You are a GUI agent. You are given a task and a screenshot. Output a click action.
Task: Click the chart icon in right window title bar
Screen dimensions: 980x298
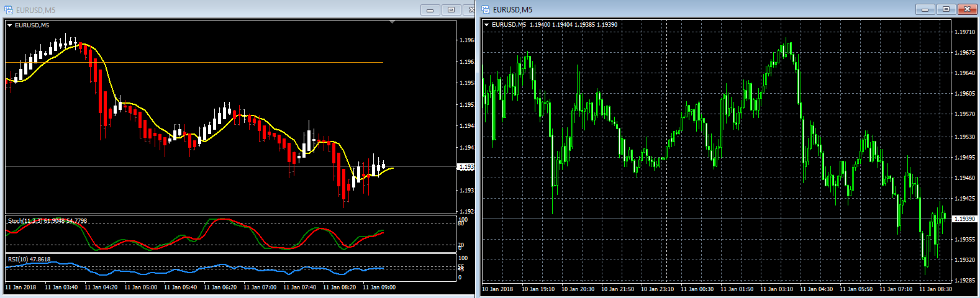[486, 9]
